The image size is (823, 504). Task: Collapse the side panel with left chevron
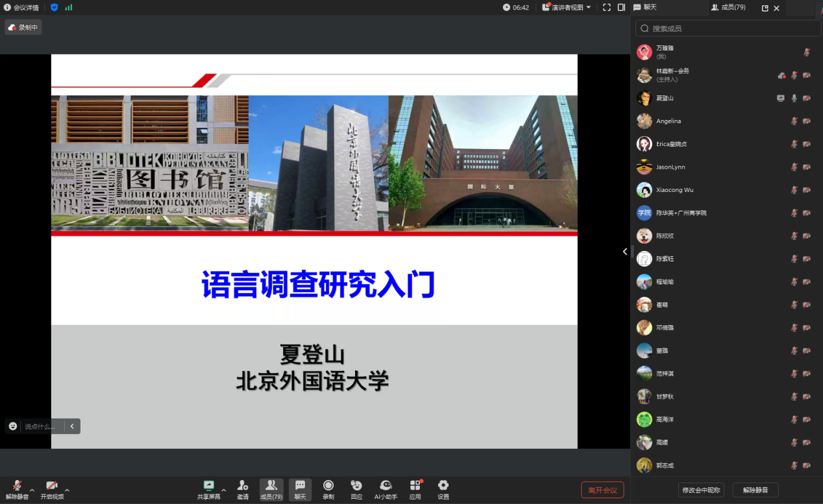coord(625,252)
